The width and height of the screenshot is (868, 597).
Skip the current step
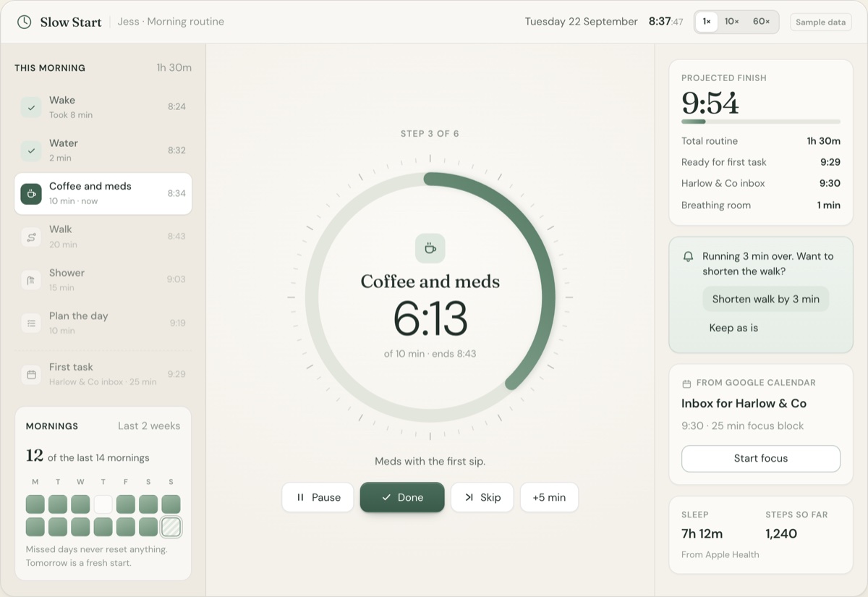pos(482,497)
